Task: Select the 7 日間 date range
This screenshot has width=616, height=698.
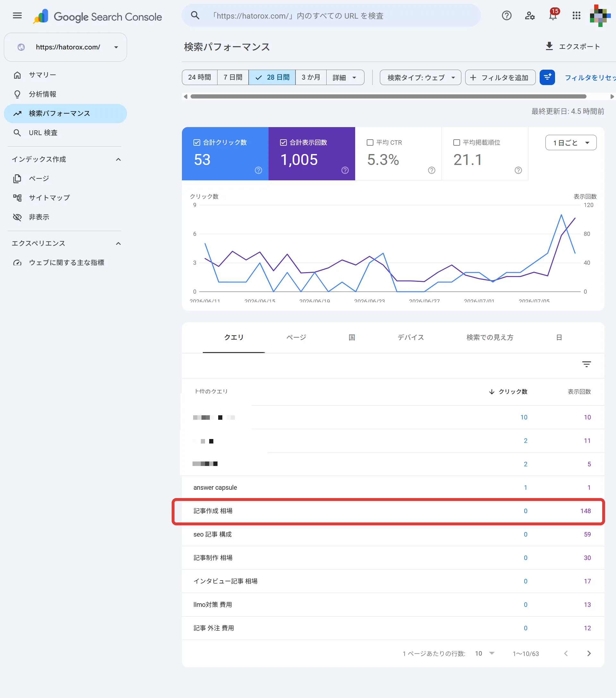Action: click(x=233, y=78)
